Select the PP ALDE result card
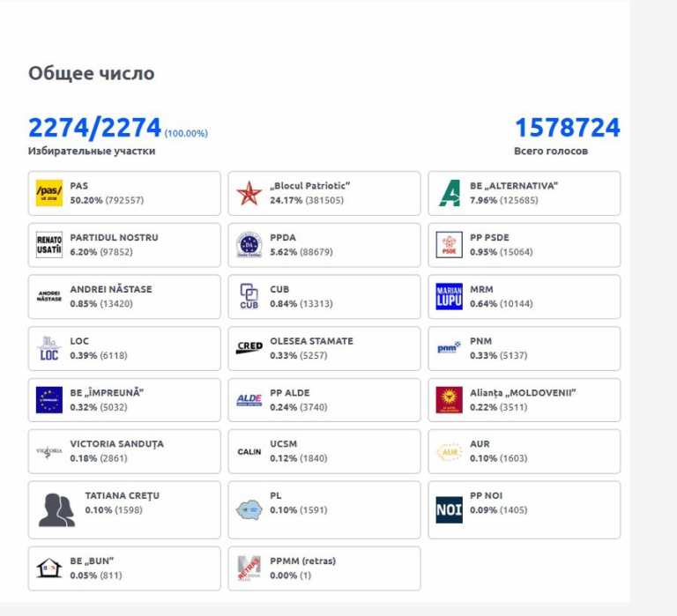 pos(324,400)
